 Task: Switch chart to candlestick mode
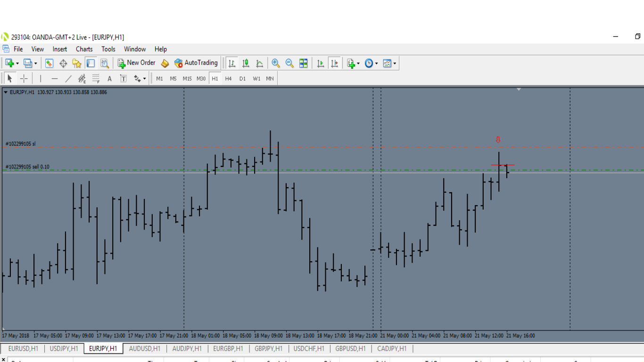pyautogui.click(x=246, y=63)
